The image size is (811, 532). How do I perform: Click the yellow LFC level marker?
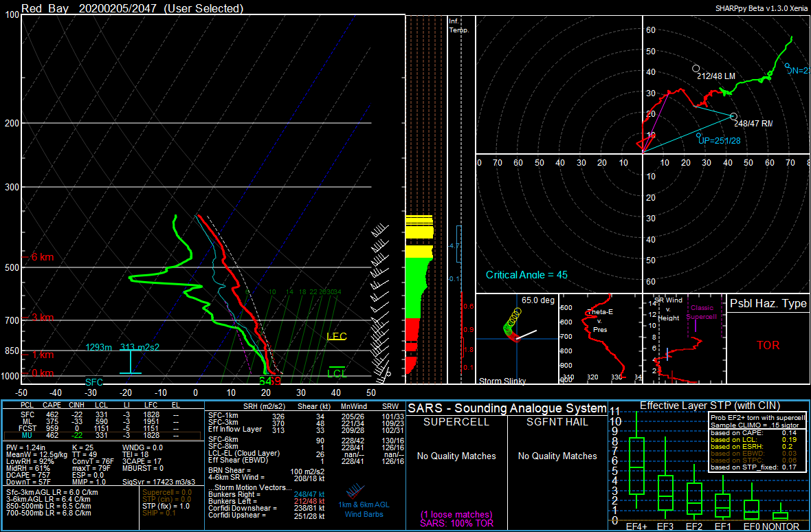tap(336, 337)
